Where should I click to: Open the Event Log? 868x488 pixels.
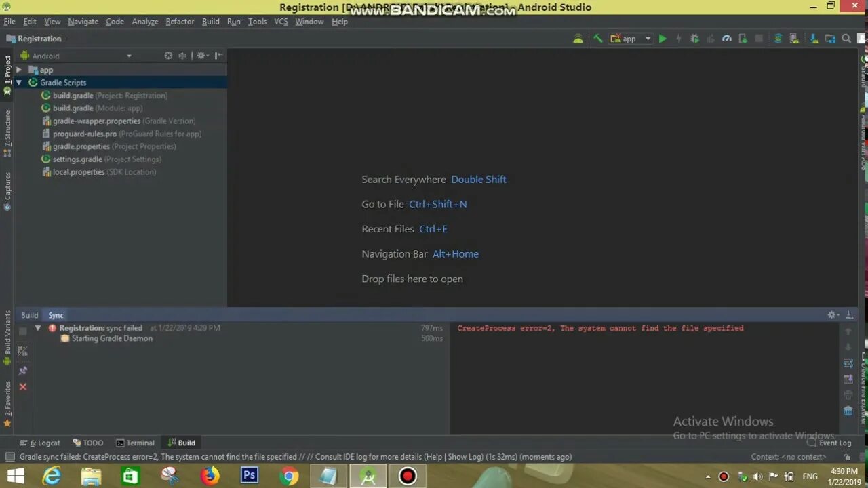coord(829,443)
